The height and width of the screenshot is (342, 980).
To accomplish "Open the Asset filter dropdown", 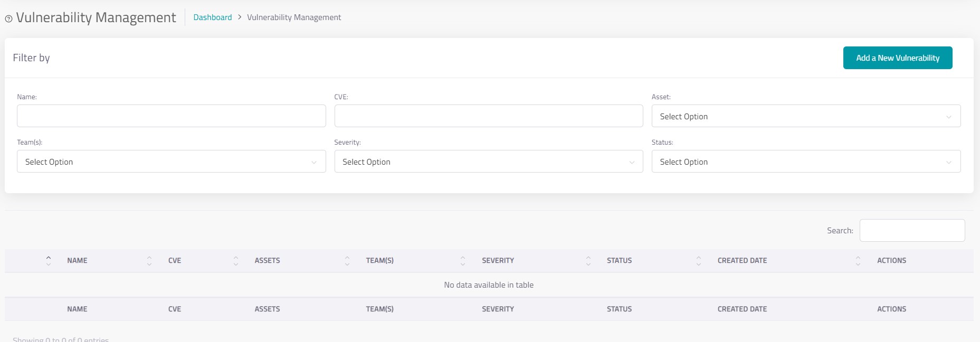I will click(x=806, y=116).
